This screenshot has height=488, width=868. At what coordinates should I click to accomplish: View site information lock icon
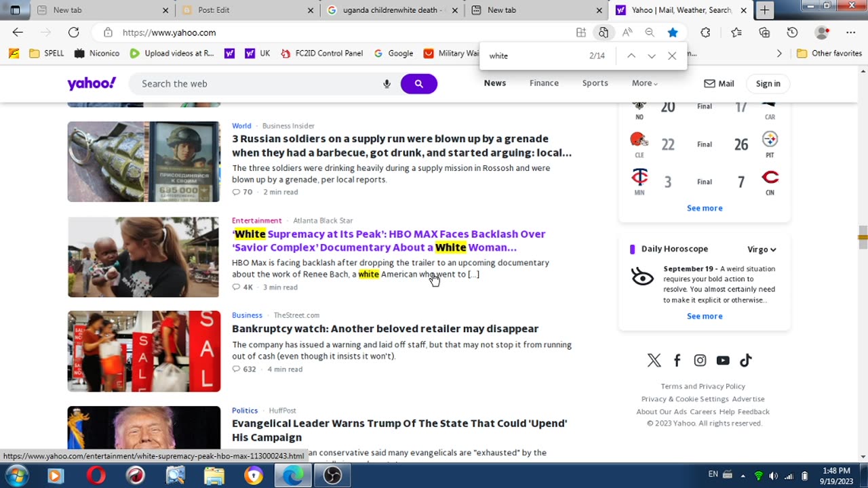tap(108, 33)
